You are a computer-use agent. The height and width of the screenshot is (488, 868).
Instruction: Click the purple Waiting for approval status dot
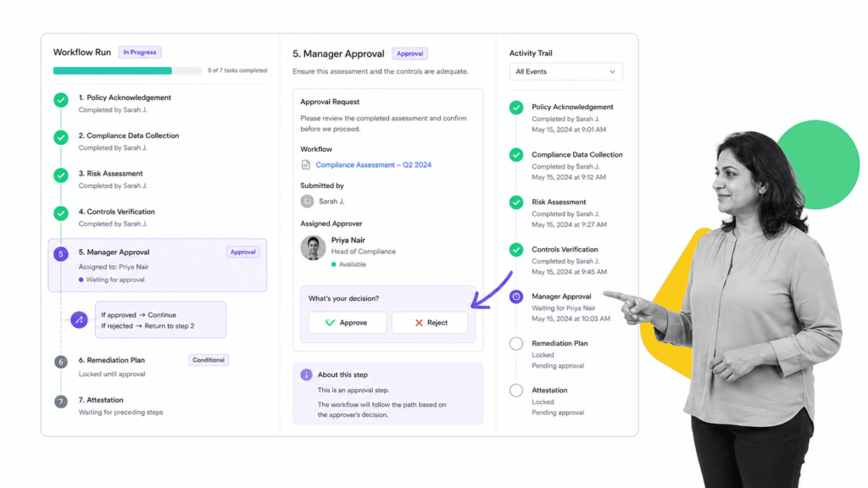click(x=81, y=280)
